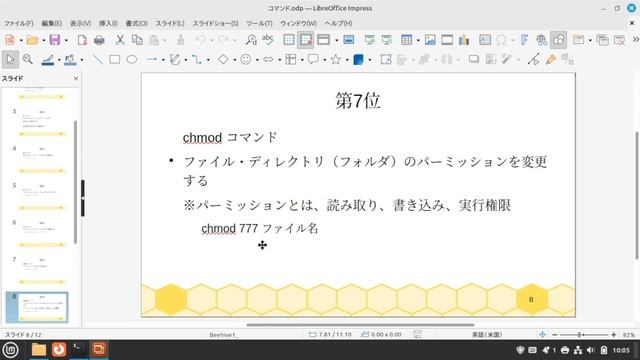Expand the Open file dropdown arrow

tap(43, 40)
